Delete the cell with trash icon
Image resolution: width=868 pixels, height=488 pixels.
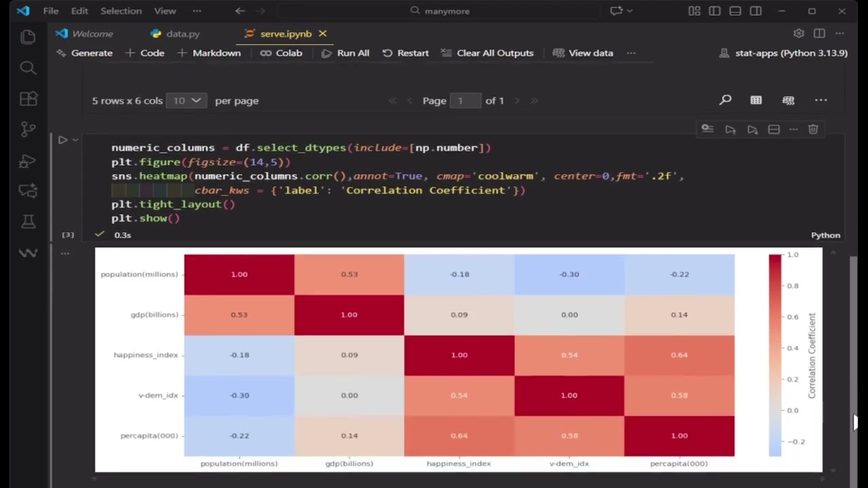[x=813, y=129]
